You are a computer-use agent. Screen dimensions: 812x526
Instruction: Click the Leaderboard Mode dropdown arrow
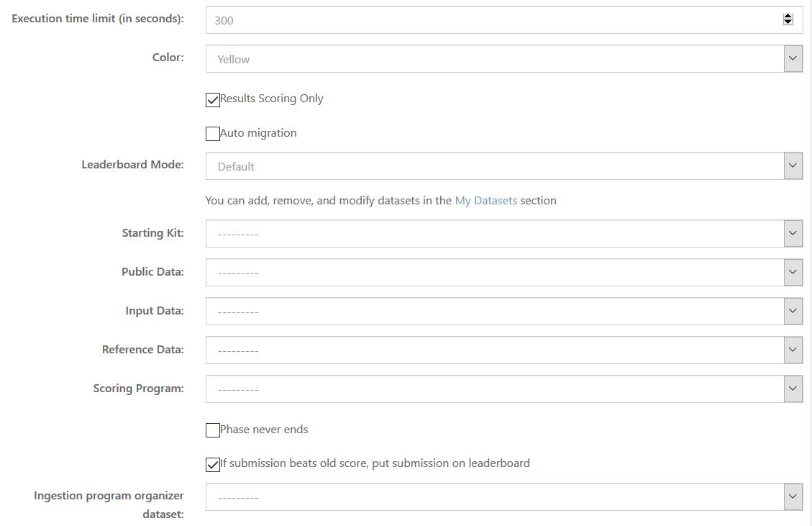point(793,165)
